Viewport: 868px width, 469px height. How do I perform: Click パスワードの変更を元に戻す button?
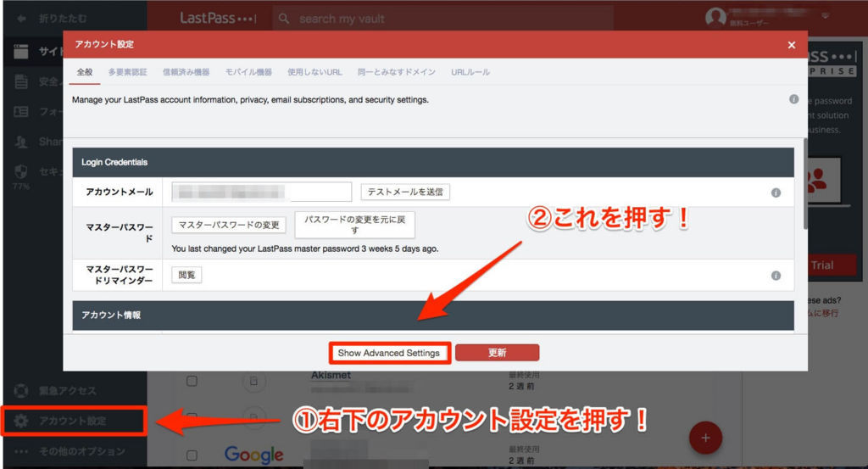(x=355, y=225)
